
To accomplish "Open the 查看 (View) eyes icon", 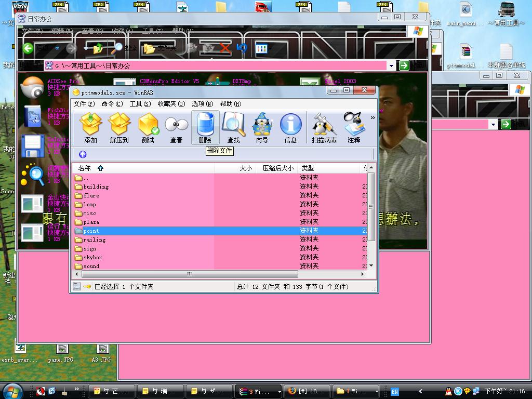I will 176,128.
